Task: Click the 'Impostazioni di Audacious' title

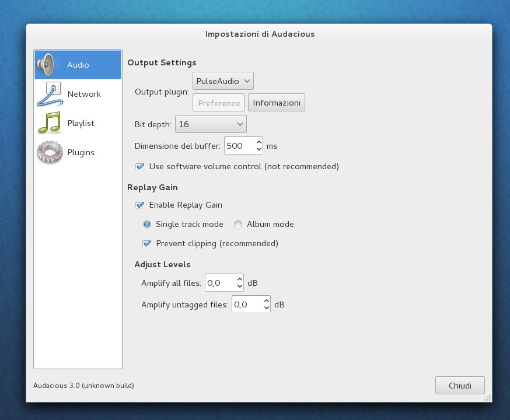Action: (x=260, y=34)
